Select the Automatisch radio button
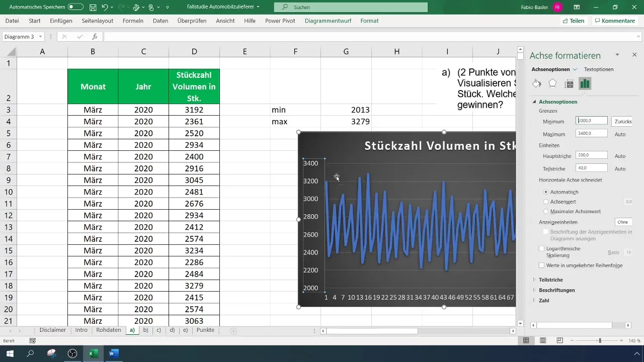The width and height of the screenshot is (644, 362). click(546, 192)
